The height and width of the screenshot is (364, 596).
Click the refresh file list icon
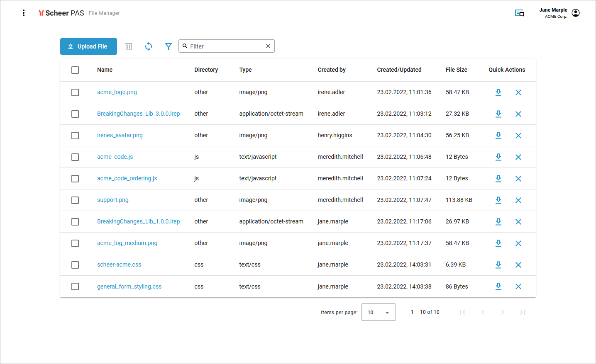tap(149, 46)
